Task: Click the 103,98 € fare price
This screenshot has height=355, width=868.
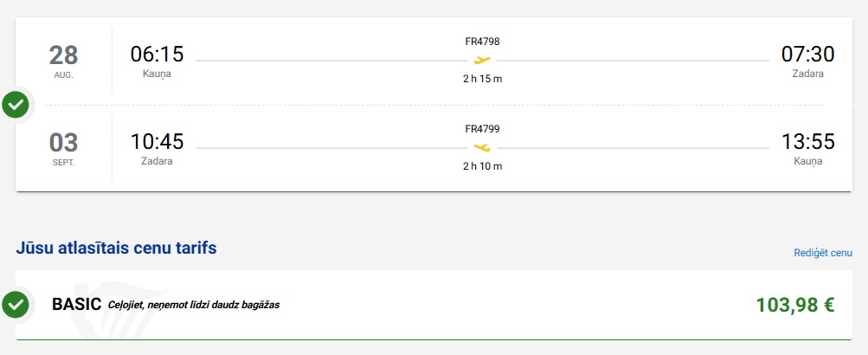Action: pos(794,305)
